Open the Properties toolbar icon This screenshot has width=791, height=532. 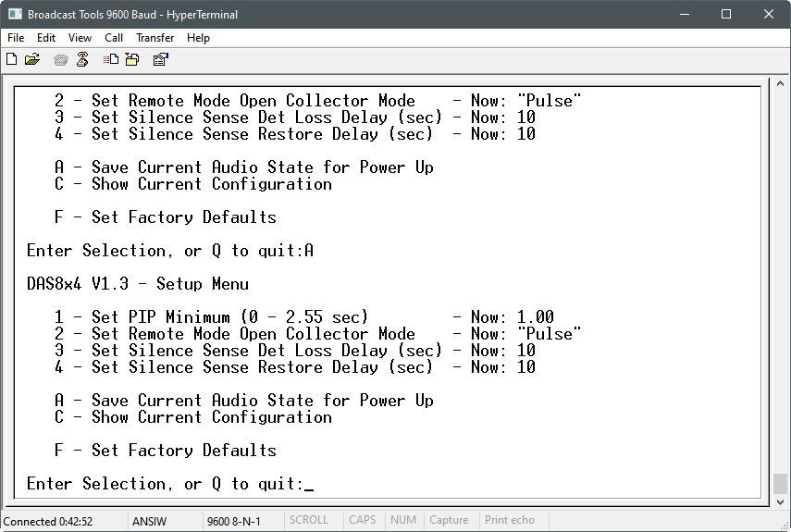(x=160, y=59)
